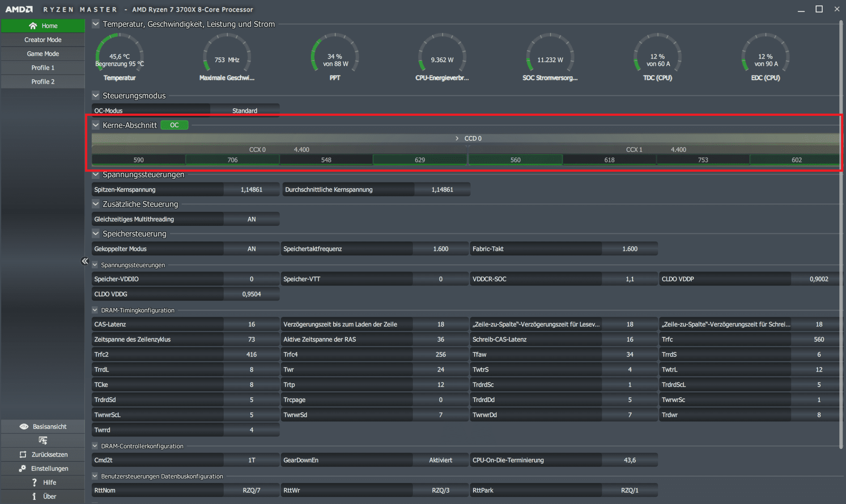Select the core showing 753 MHz
Viewport: 846px width, 504px height.
pos(703,160)
